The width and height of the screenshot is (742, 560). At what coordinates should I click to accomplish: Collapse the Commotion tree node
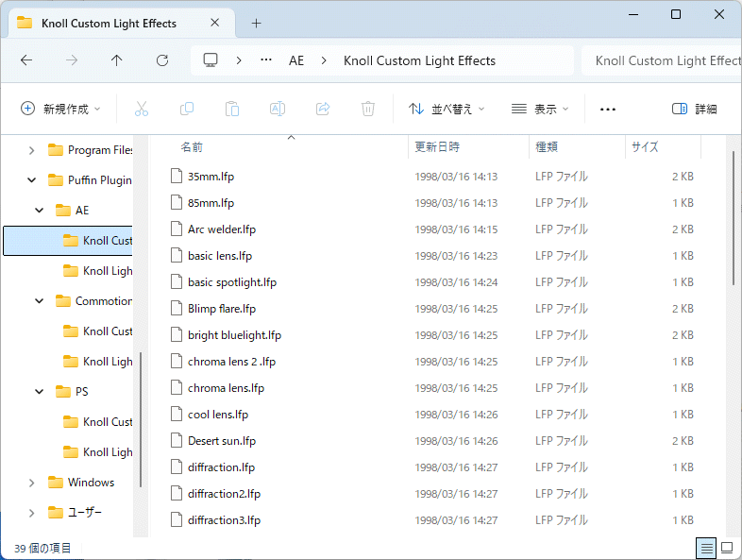(40, 301)
